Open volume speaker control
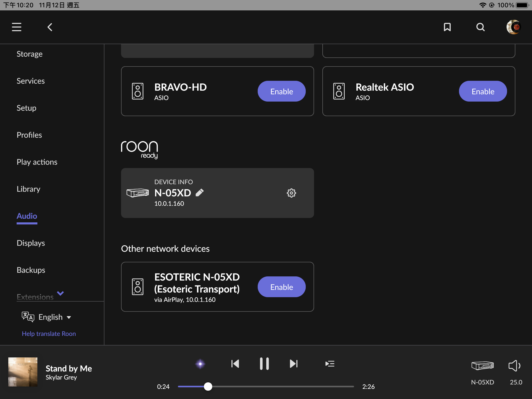 coord(514,366)
